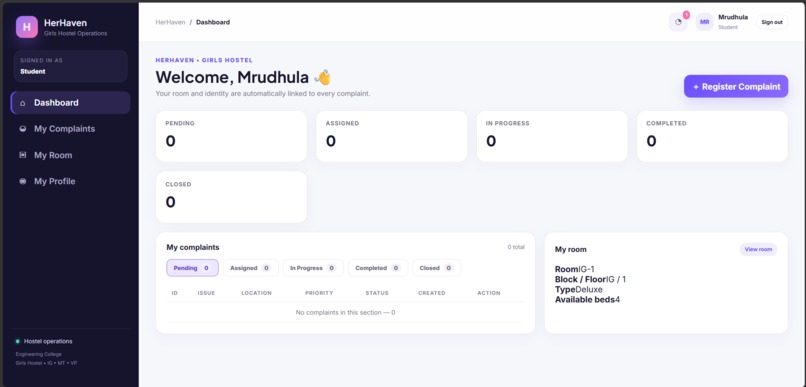
Task: Show the Closed complaints tab
Action: (436, 268)
